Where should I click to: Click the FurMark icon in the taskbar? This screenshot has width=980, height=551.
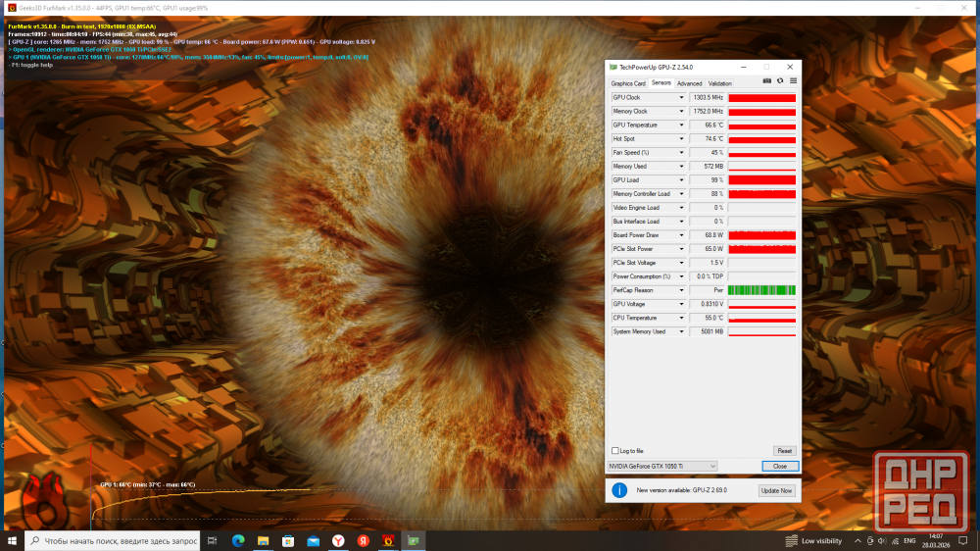coord(388,540)
